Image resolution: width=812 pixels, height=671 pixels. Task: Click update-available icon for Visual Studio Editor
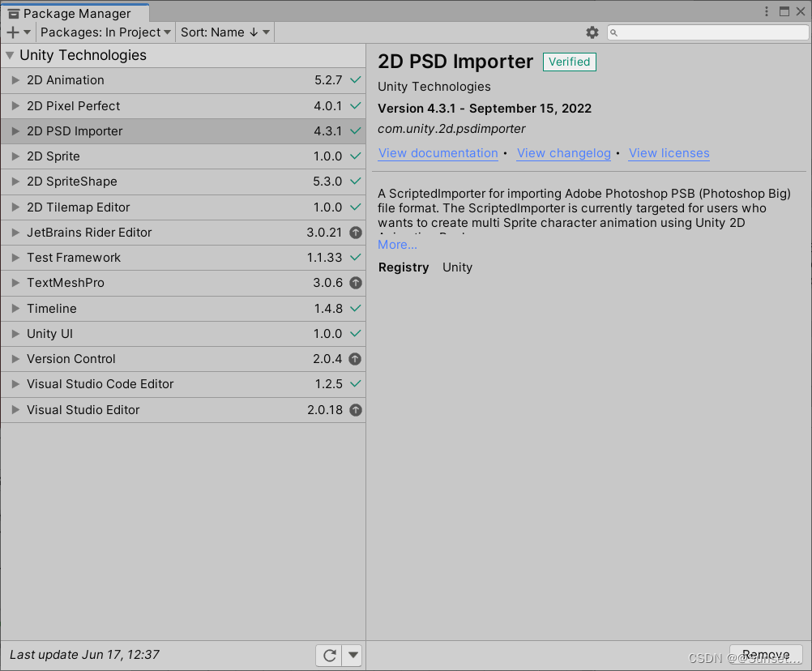[355, 410]
